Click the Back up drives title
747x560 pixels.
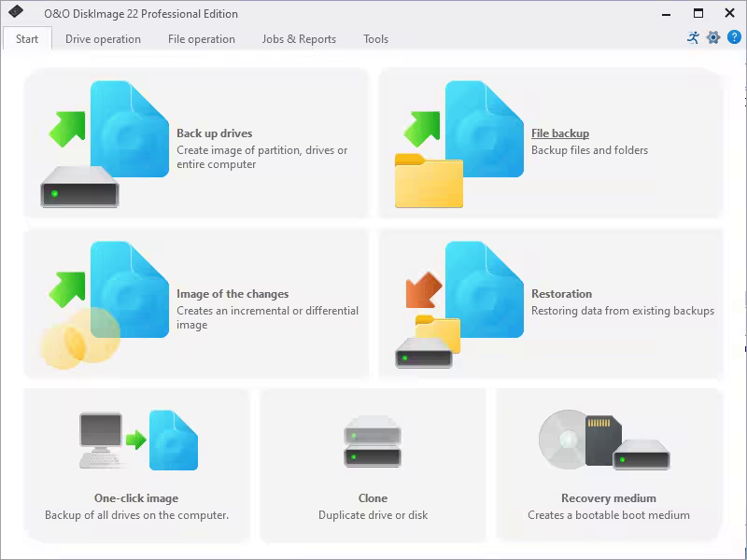point(214,133)
